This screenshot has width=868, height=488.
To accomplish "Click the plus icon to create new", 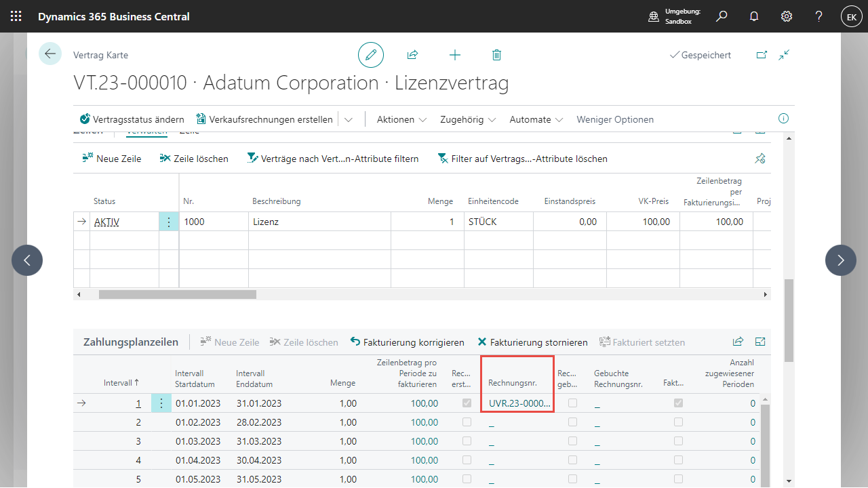I will [455, 55].
